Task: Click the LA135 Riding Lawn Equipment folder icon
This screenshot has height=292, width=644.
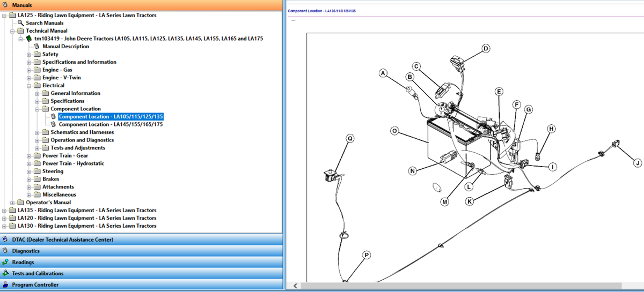Action: 12,210
